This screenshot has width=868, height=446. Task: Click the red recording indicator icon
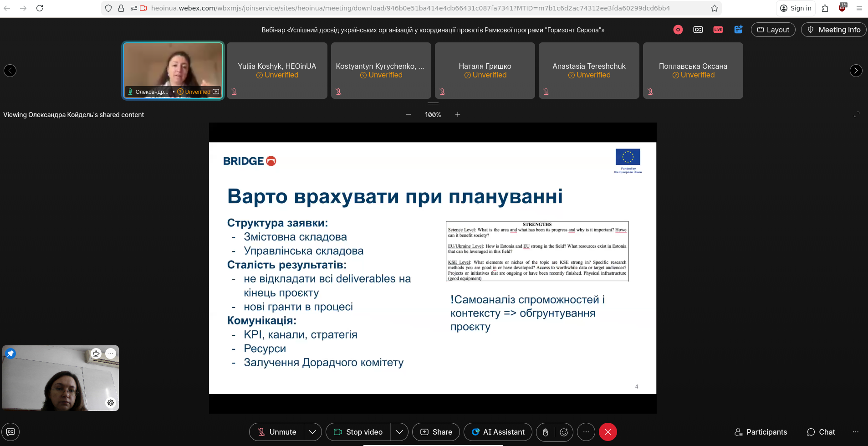(x=678, y=30)
